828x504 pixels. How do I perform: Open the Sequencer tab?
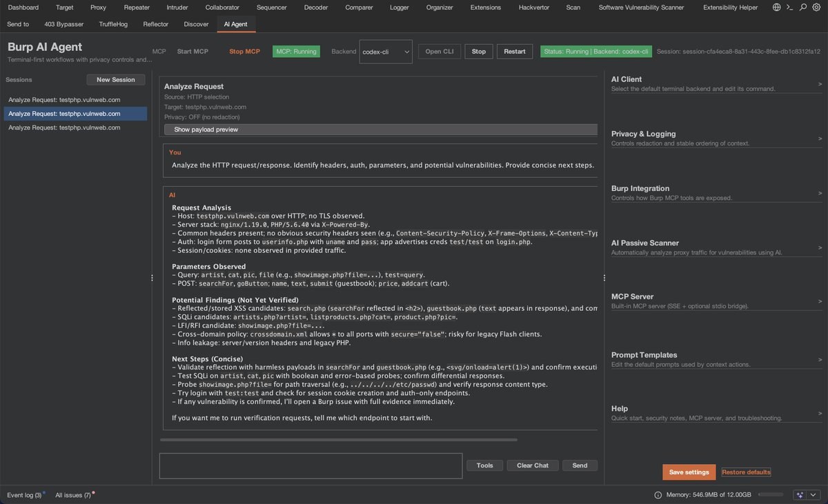pos(272,8)
